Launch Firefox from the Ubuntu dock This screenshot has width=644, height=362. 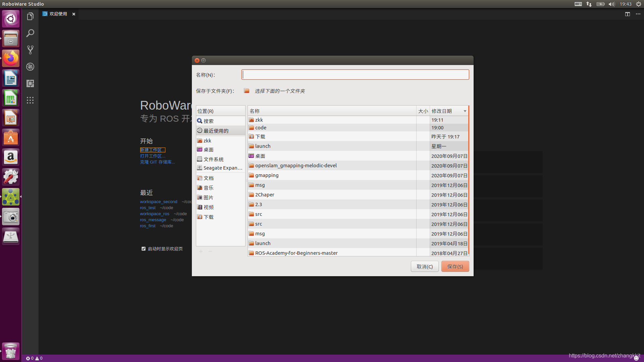[x=11, y=58]
